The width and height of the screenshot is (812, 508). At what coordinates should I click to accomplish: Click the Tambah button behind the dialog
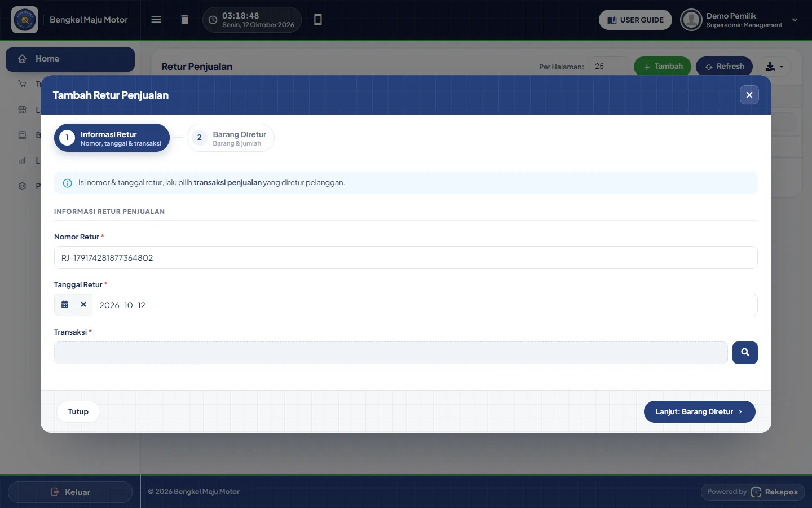tap(663, 67)
